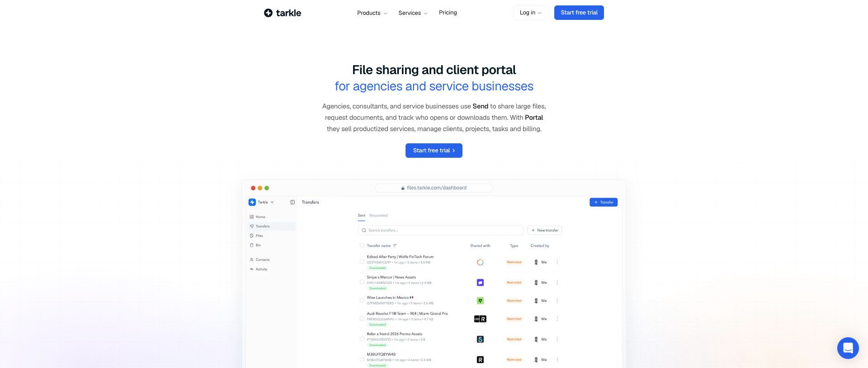Image resolution: width=868 pixels, height=368 pixels.
Task: Open the chat support widget
Action: (x=848, y=348)
